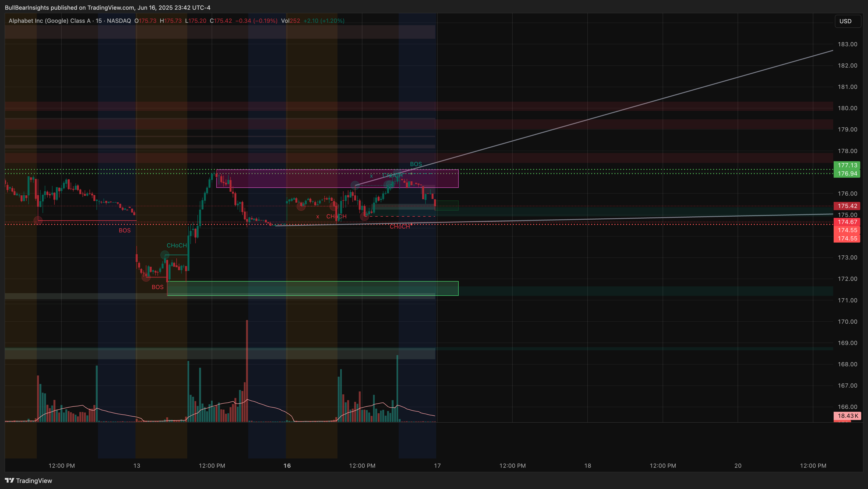Click the red BOS label beside the green demand zone

[x=157, y=287]
